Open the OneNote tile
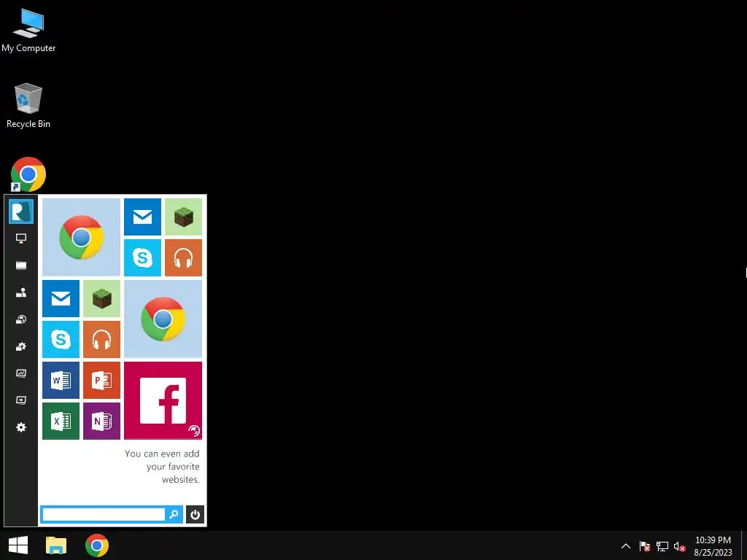The image size is (747, 560). coord(101,421)
